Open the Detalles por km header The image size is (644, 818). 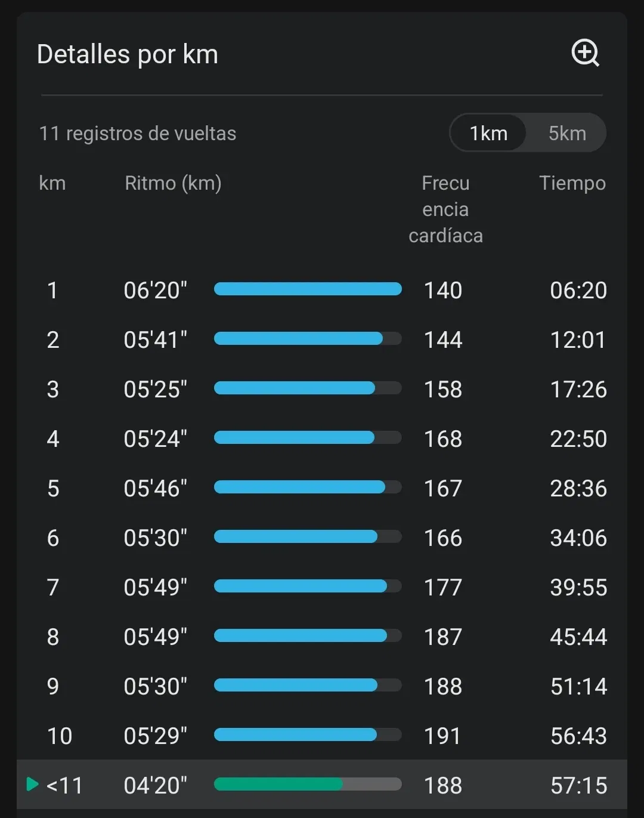click(128, 54)
